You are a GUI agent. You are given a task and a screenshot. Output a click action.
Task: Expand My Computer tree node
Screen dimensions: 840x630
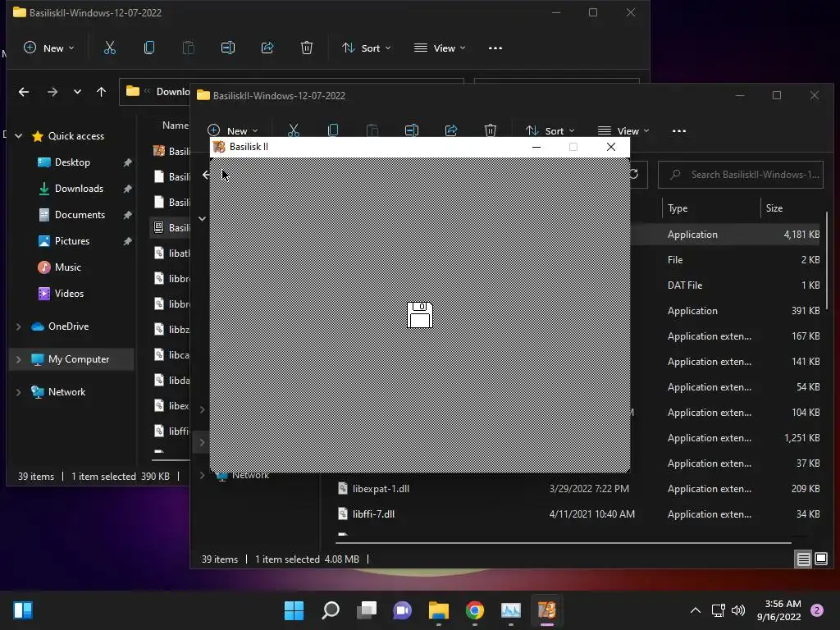click(x=19, y=359)
